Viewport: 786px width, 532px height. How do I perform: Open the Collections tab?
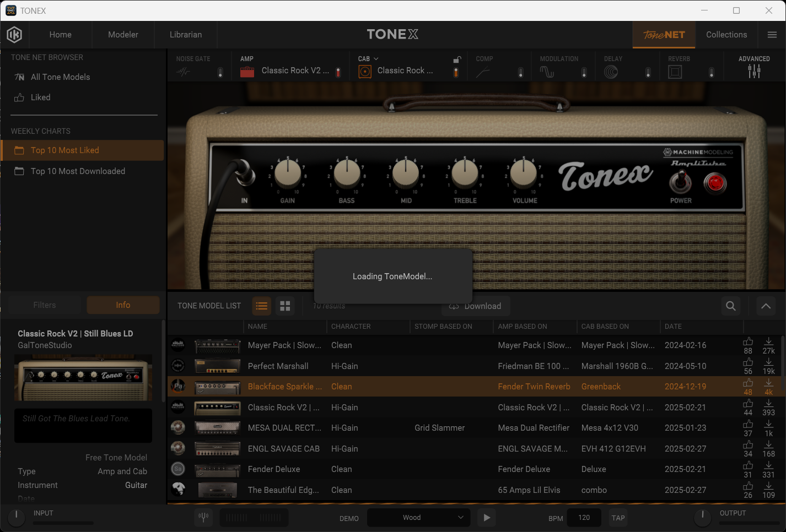point(726,35)
